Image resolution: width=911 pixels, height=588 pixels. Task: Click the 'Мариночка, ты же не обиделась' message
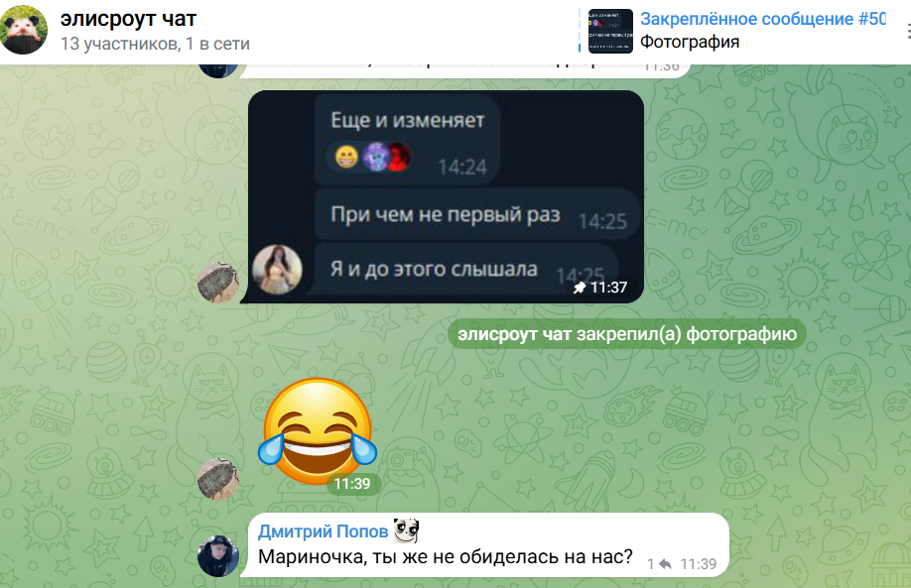coord(445,556)
